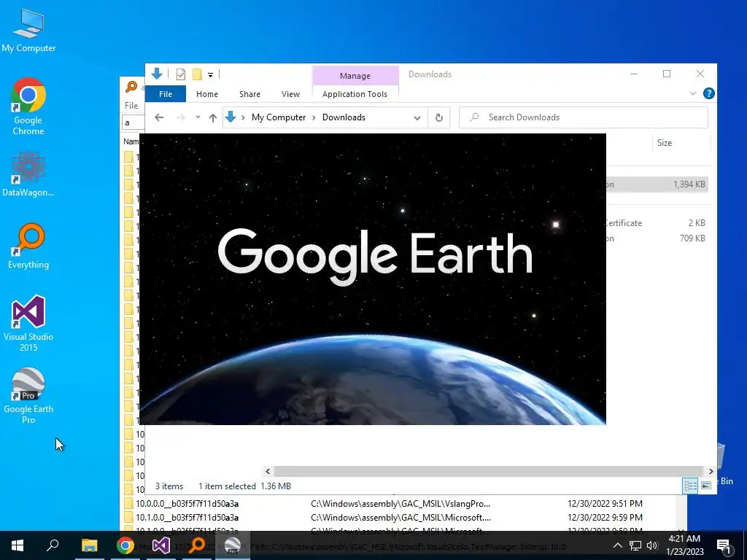Open Everything search desktop shortcut
747x560 pixels.
coord(28,246)
